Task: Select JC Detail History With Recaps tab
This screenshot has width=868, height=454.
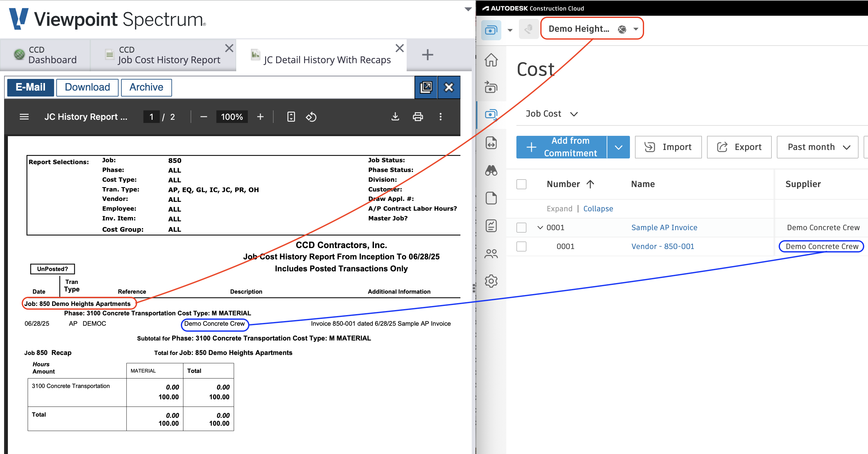Action: [321, 55]
